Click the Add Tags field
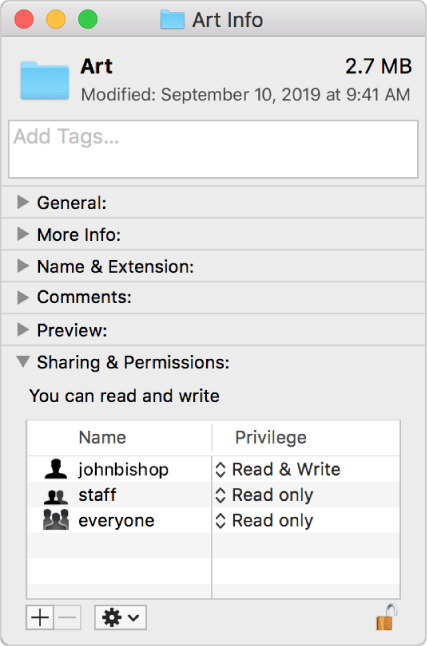427x646 pixels. point(214,149)
